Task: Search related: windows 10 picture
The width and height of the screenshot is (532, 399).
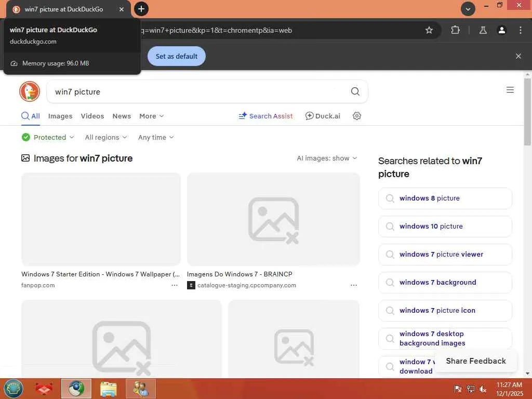Action: (445, 227)
